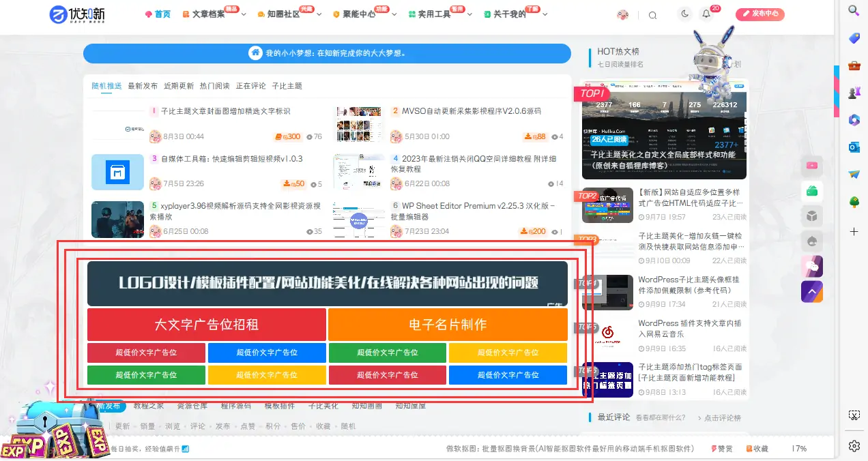Click the tree icon in the Edge sidebar

(854, 200)
